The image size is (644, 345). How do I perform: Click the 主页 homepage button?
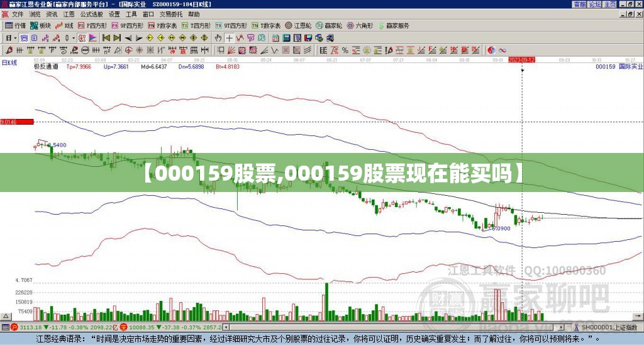(610, 4)
